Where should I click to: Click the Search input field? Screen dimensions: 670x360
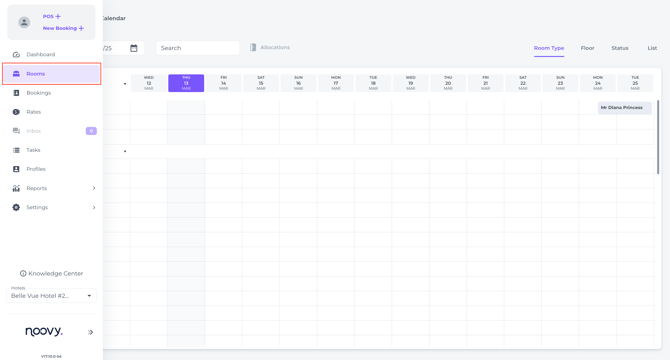[x=197, y=48]
